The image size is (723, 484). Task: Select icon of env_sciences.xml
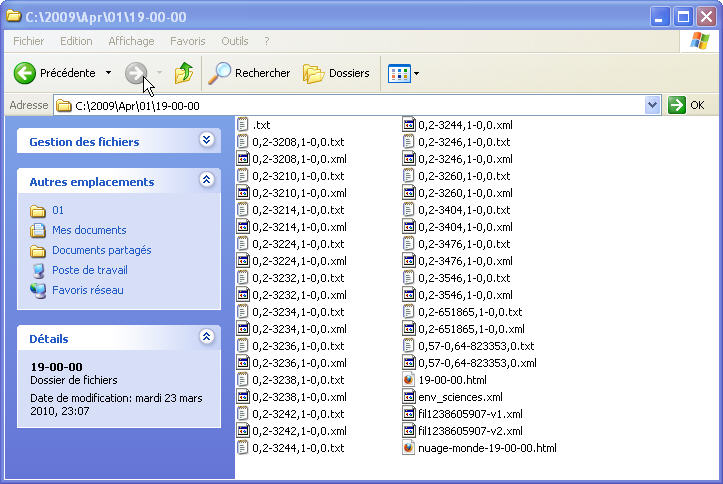pos(409,397)
